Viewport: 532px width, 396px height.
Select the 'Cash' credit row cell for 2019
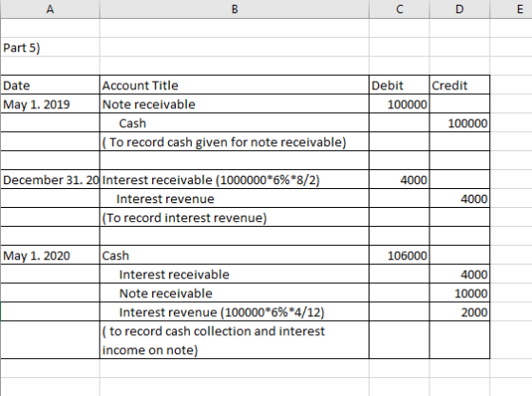pos(234,123)
